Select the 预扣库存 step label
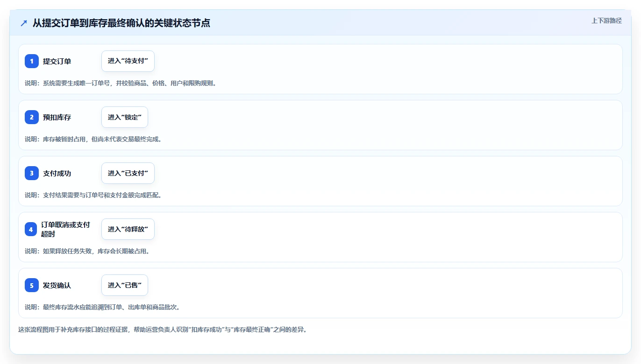Screen dimensions: 641x364 (57, 117)
